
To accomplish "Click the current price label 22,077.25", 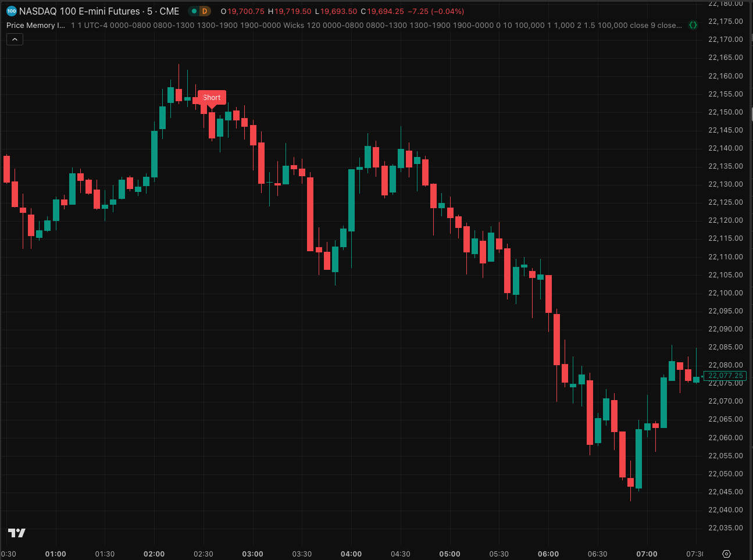I will coord(725,376).
